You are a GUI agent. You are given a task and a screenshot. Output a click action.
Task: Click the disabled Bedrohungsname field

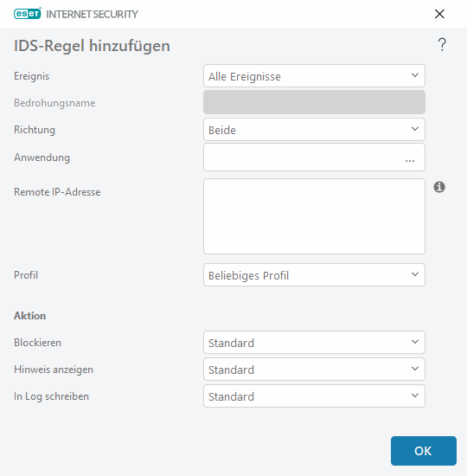point(314,102)
